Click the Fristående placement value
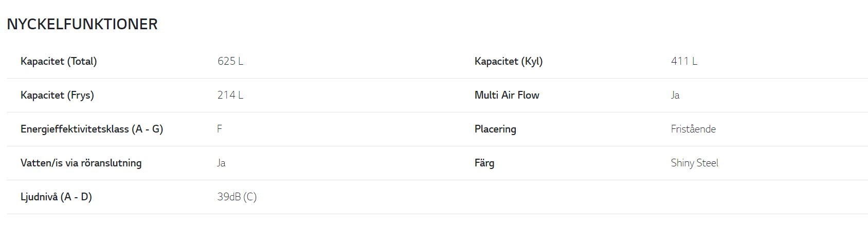 [693, 129]
